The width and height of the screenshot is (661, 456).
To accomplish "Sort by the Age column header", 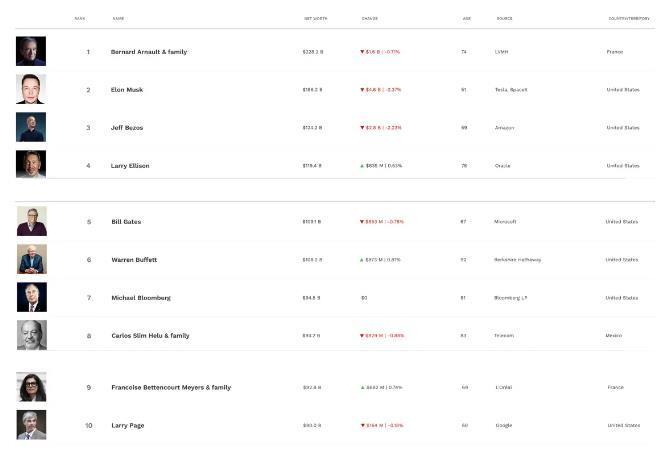I will tap(467, 18).
